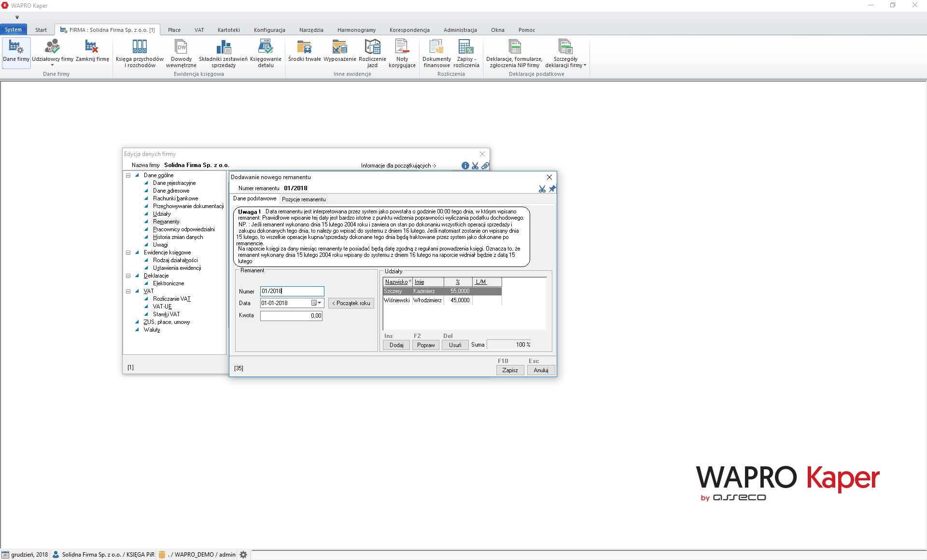The image size is (927, 560).
Task: Click Początek roku button
Action: (351, 303)
